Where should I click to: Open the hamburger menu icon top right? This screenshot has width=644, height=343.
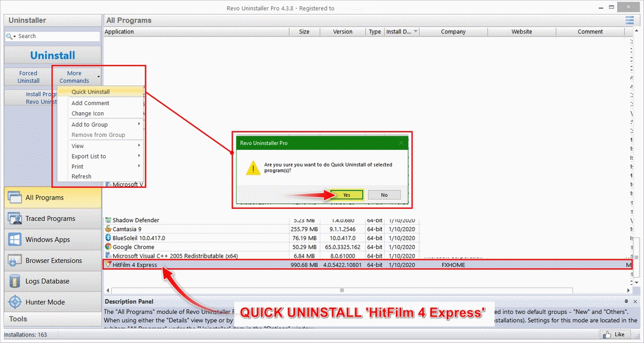click(629, 20)
